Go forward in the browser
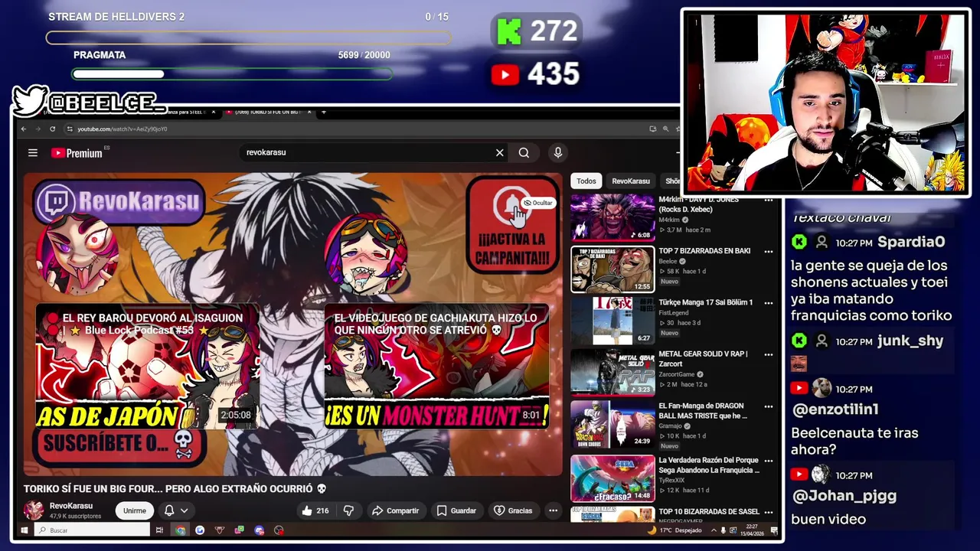The image size is (980, 551). pos(38,129)
